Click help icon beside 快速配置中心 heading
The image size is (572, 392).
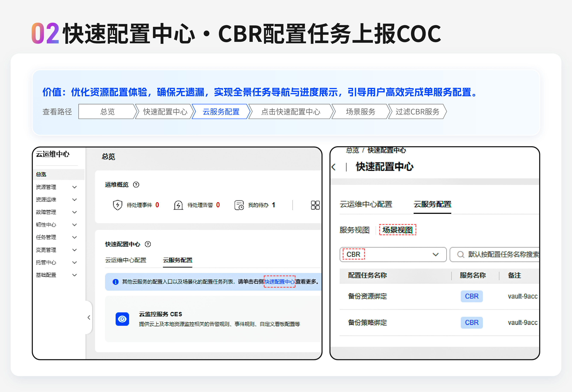click(148, 244)
